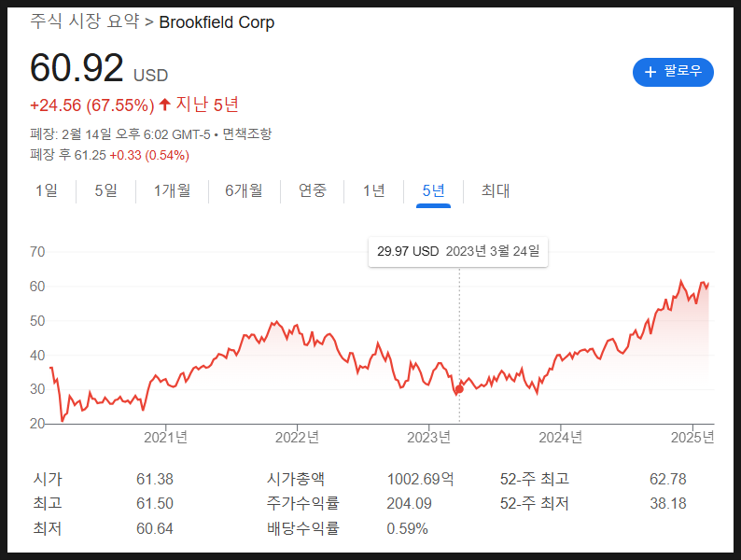Select the 1일 time range tab

pyautogui.click(x=47, y=190)
